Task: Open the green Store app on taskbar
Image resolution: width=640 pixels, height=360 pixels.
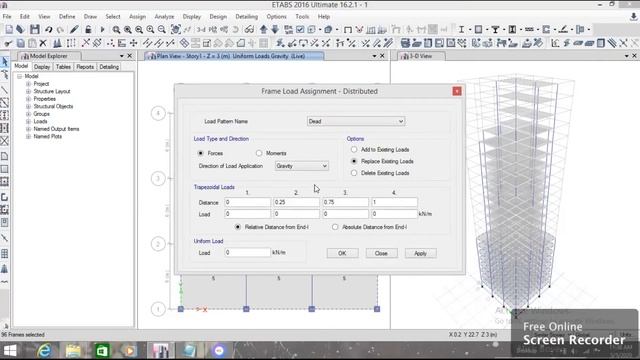Action: tap(102, 351)
